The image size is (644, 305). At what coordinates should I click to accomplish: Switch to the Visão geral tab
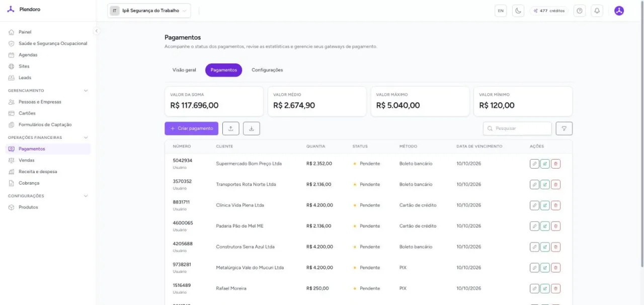point(184,70)
